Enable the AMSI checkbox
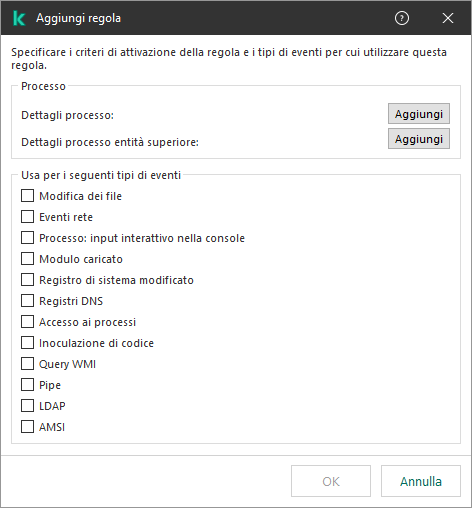The height and width of the screenshot is (508, 472). point(27,427)
